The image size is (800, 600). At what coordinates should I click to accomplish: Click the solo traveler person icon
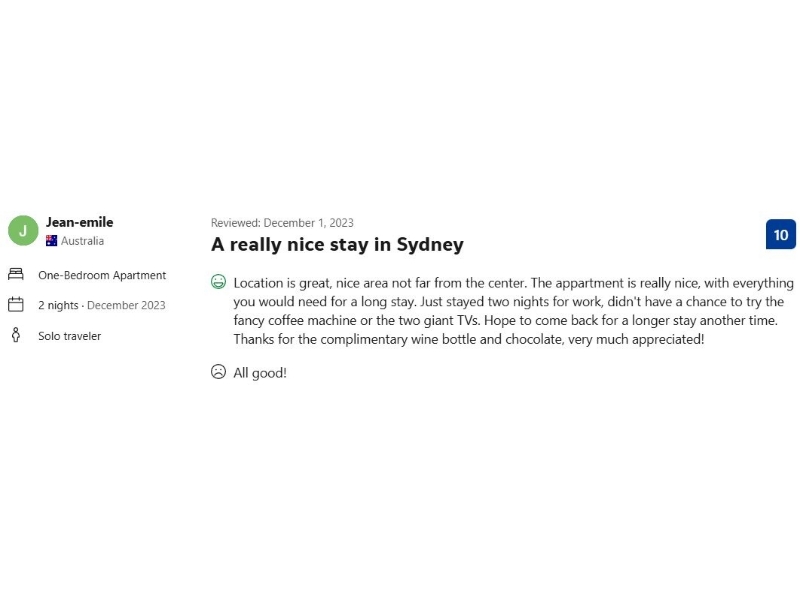16,336
